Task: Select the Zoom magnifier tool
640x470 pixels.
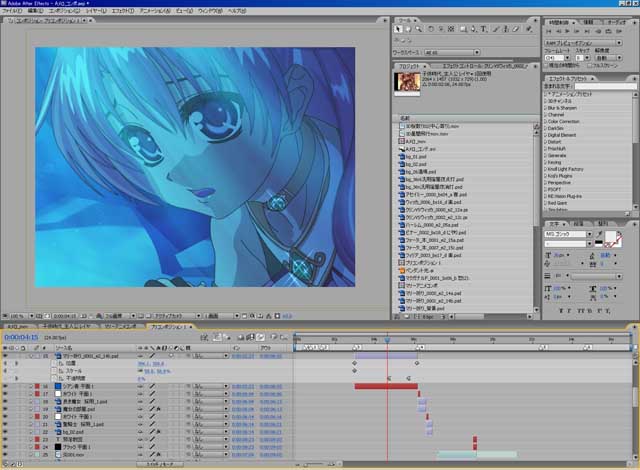Action: point(418,29)
